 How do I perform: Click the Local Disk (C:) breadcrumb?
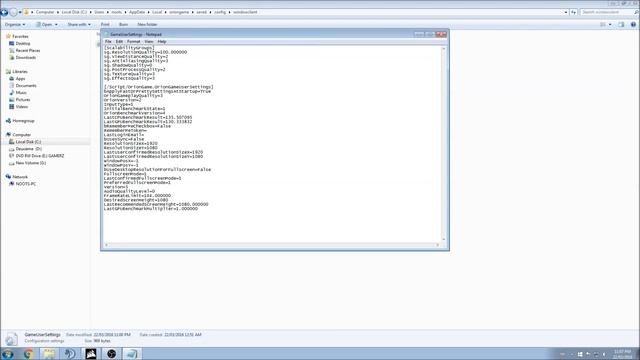(x=74, y=12)
